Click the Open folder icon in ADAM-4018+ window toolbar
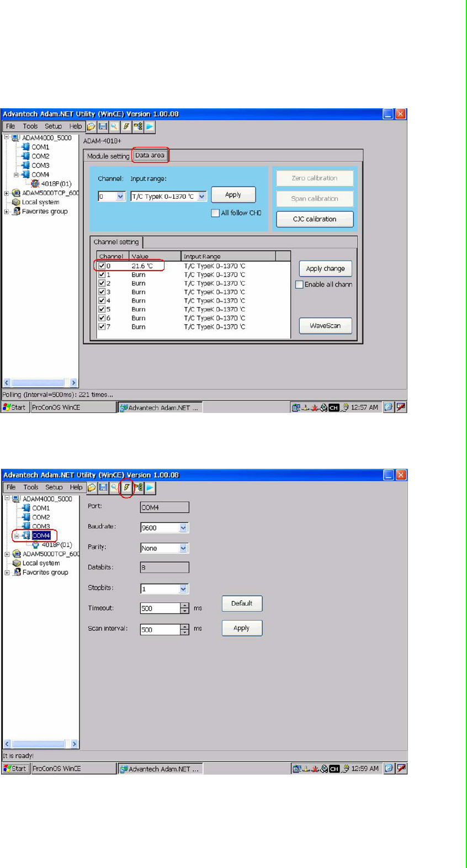 pos(91,126)
